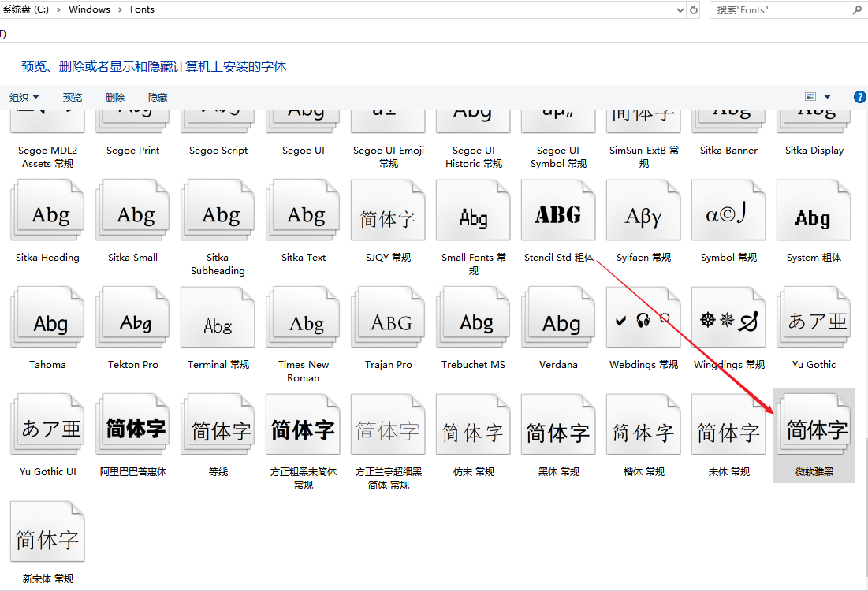The width and height of the screenshot is (868, 591).
Task: Open the blue help question mark icon
Action: pos(859,97)
